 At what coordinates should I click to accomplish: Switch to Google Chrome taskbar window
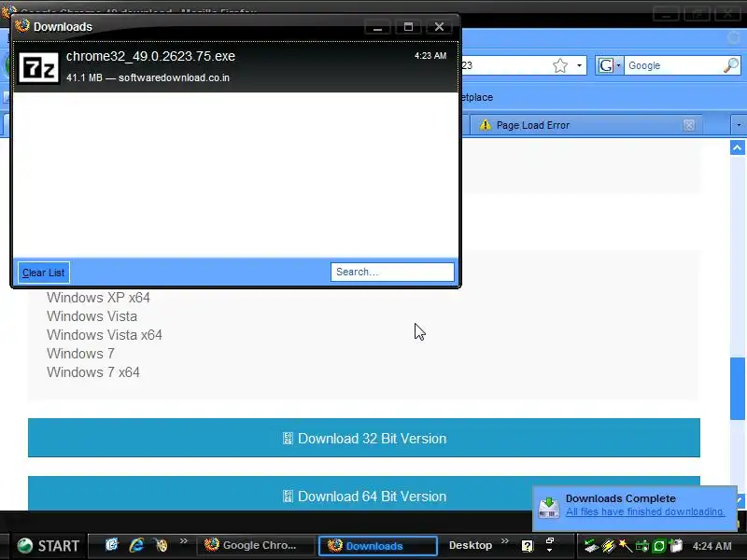point(256,545)
